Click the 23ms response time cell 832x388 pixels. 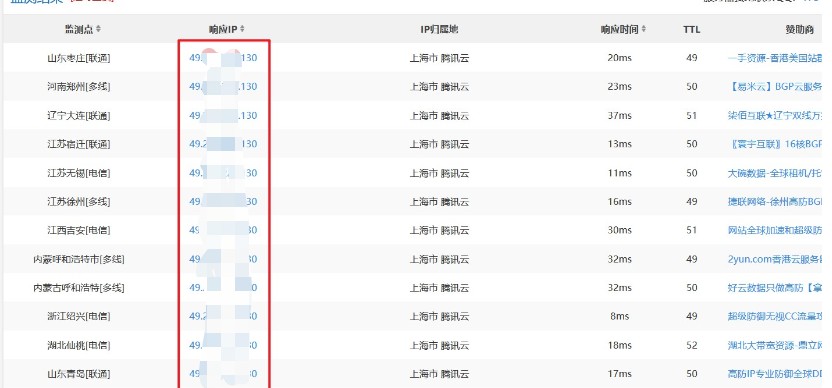point(619,87)
